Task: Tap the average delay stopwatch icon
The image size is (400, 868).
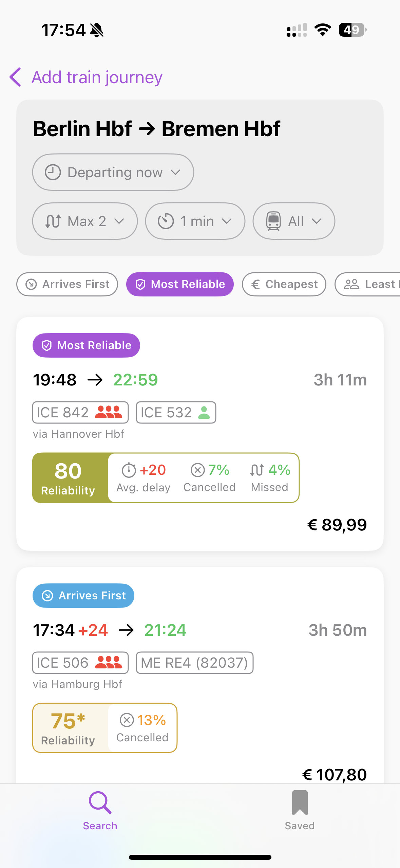Action: click(129, 470)
